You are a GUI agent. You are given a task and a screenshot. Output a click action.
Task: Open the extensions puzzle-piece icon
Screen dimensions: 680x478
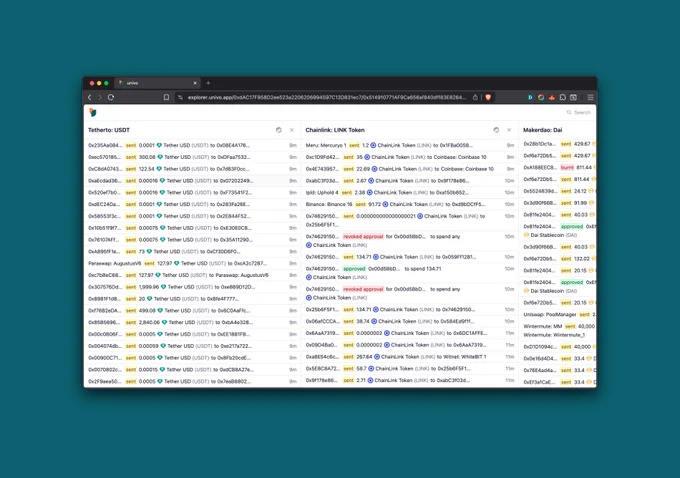pyautogui.click(x=562, y=97)
